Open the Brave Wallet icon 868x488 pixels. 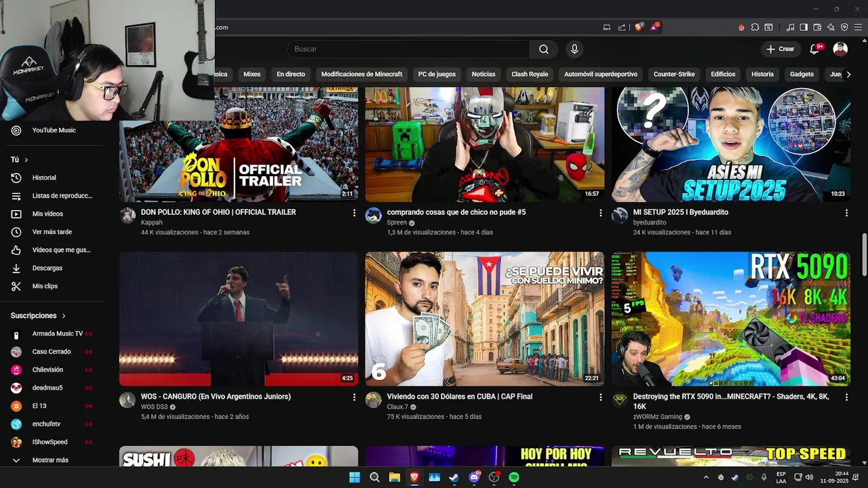tap(817, 27)
